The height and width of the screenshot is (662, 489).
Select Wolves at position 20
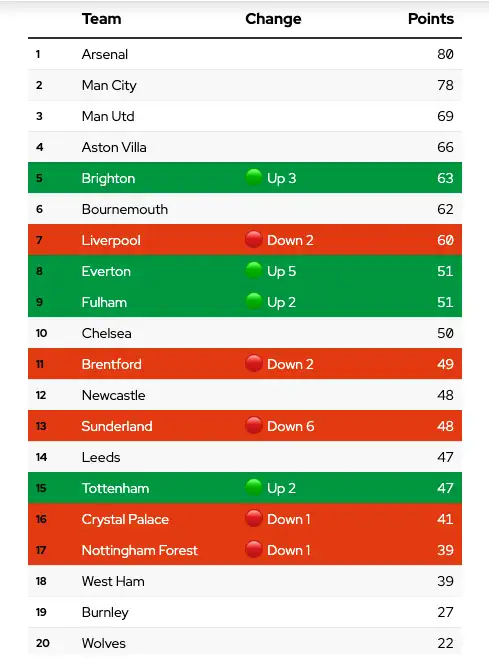103,643
